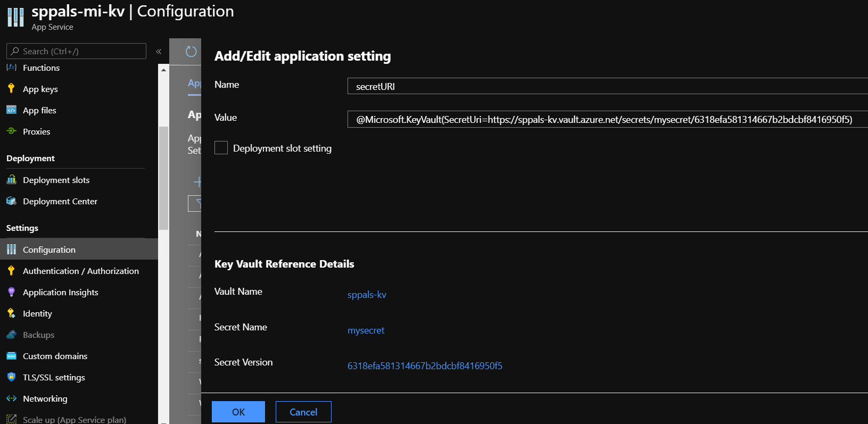Click the Deployment section heading

point(30,158)
